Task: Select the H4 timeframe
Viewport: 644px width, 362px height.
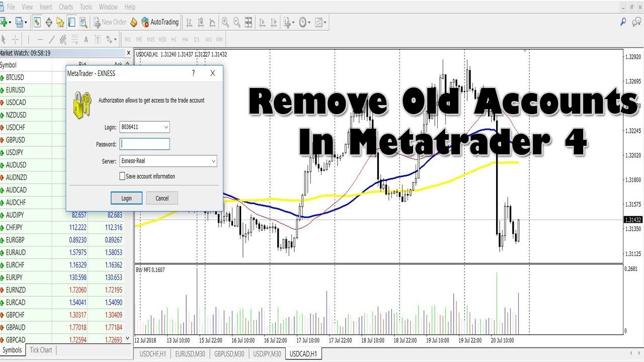Action: coord(185,39)
